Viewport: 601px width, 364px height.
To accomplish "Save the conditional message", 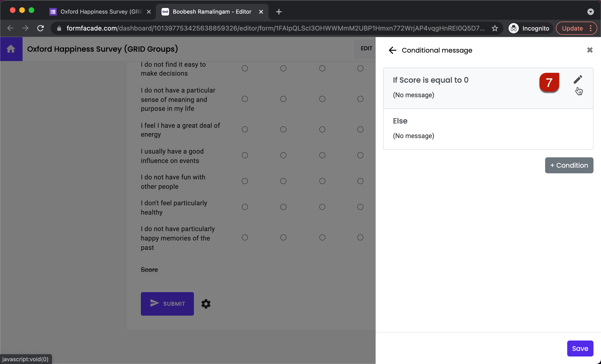I will point(580,348).
